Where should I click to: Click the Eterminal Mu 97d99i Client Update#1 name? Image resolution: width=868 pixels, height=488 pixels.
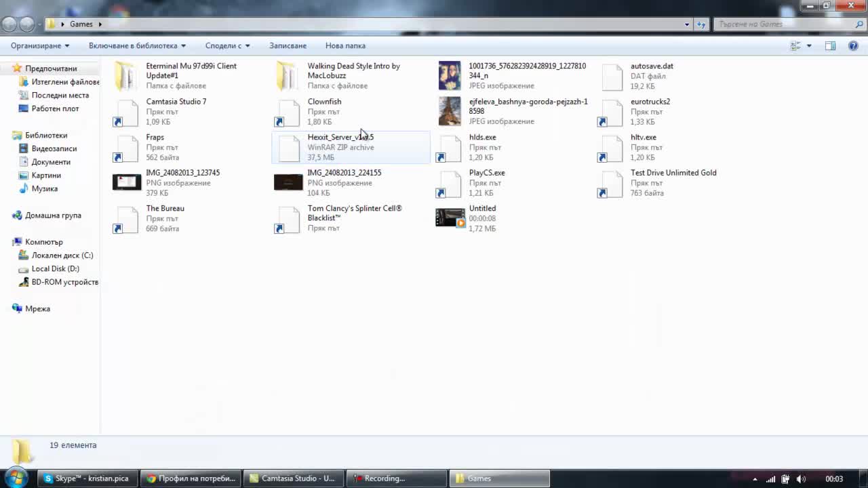(191, 70)
